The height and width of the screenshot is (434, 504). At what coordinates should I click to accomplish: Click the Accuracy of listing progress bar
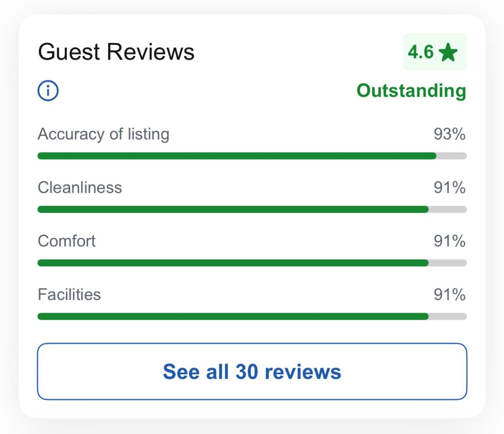[x=252, y=156]
